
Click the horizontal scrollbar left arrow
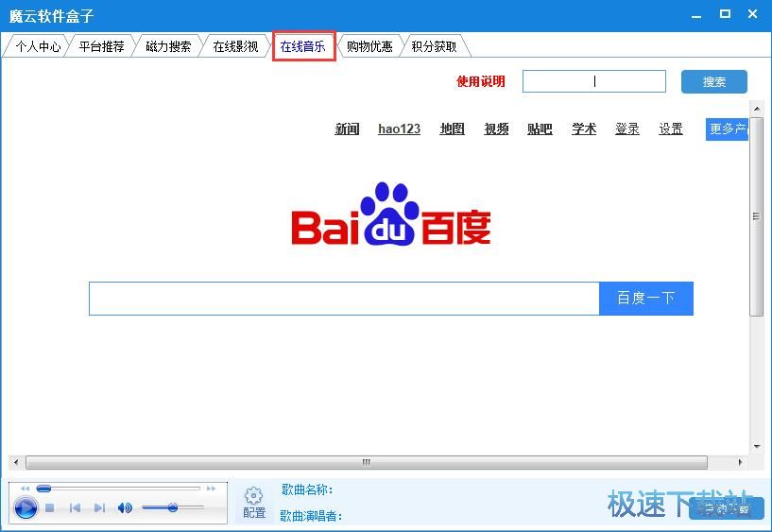click(16, 462)
